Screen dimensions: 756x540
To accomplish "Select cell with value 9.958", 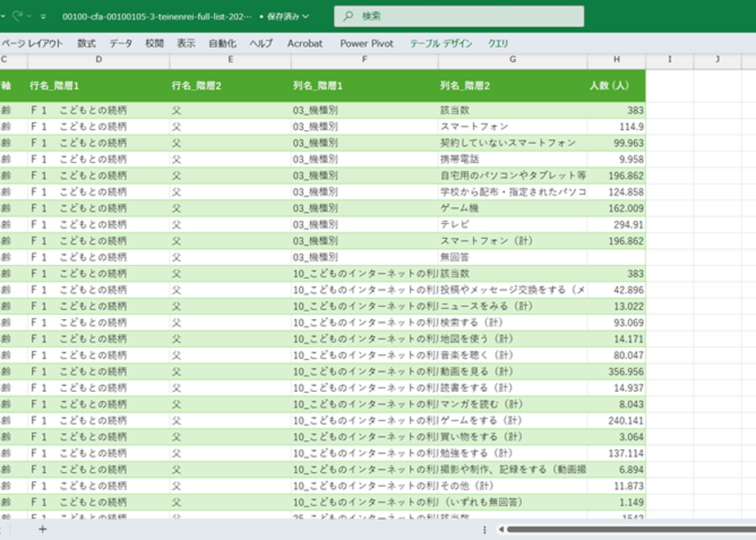I will [x=616, y=159].
